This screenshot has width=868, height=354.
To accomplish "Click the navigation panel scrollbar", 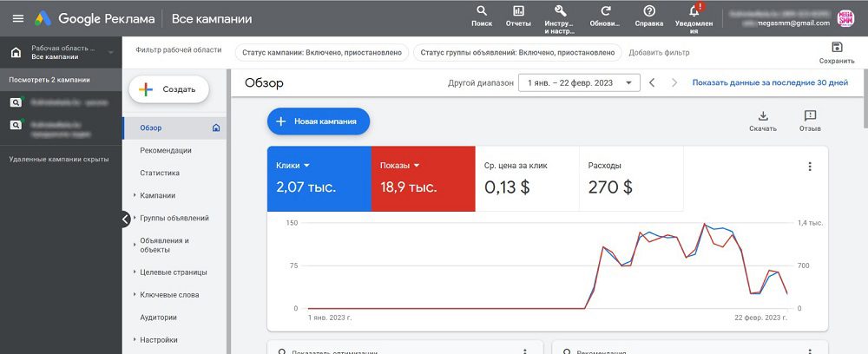I will (x=228, y=210).
